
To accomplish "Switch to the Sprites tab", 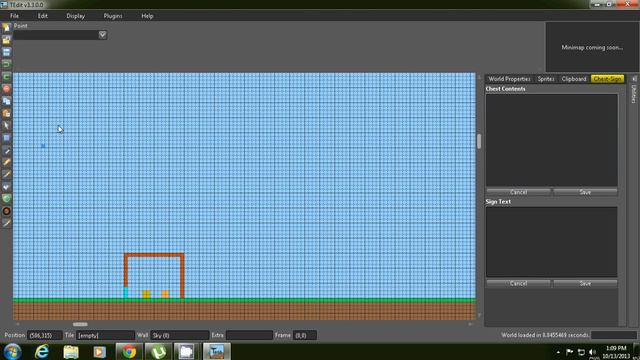I will click(x=546, y=79).
